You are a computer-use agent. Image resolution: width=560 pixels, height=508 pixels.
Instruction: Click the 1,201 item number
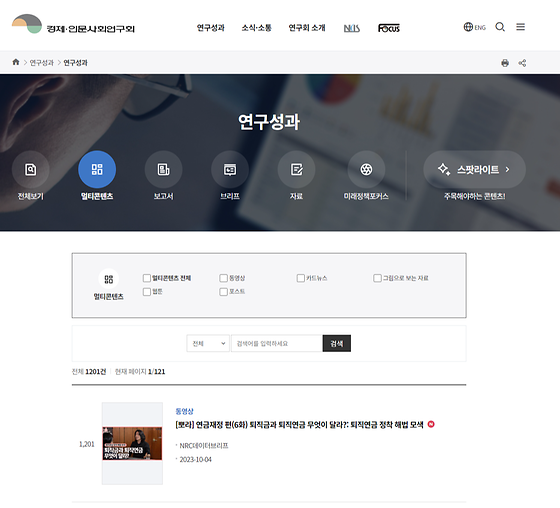tap(86, 444)
